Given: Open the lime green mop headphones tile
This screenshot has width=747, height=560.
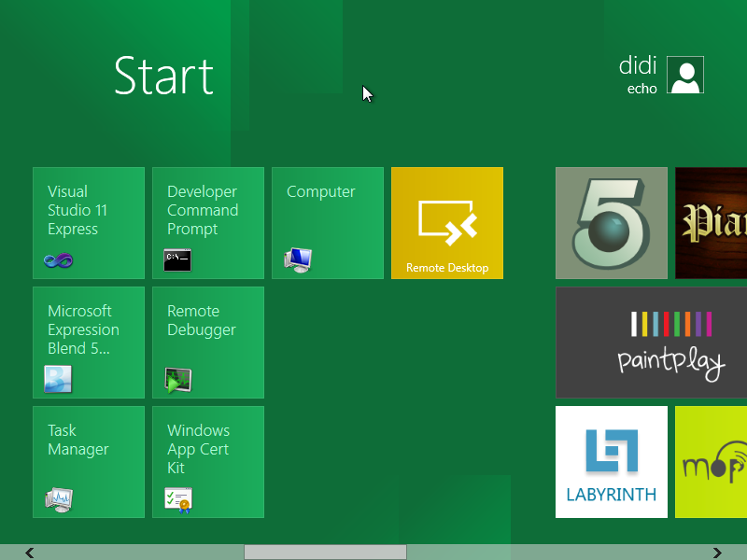Looking at the screenshot, I should (x=712, y=462).
